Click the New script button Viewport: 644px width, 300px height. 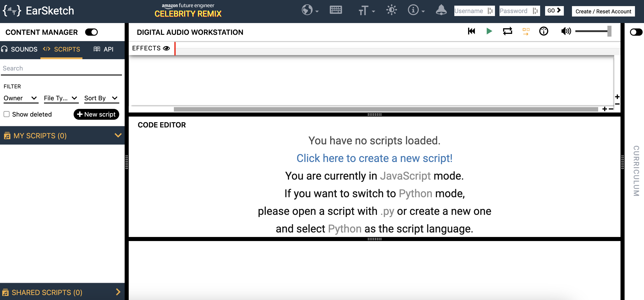96,114
